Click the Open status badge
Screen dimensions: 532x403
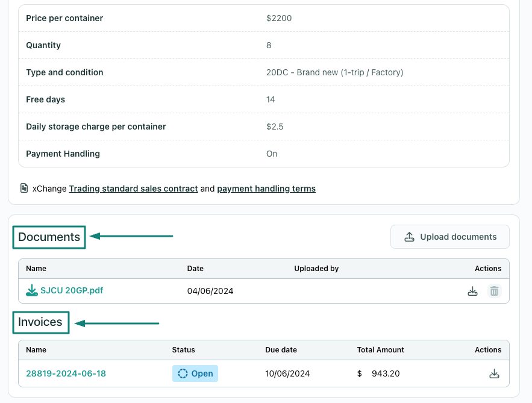click(195, 373)
